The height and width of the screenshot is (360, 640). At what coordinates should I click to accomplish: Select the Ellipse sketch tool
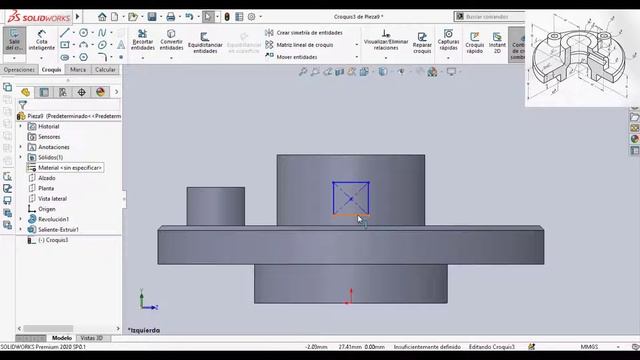pyautogui.click(x=102, y=44)
